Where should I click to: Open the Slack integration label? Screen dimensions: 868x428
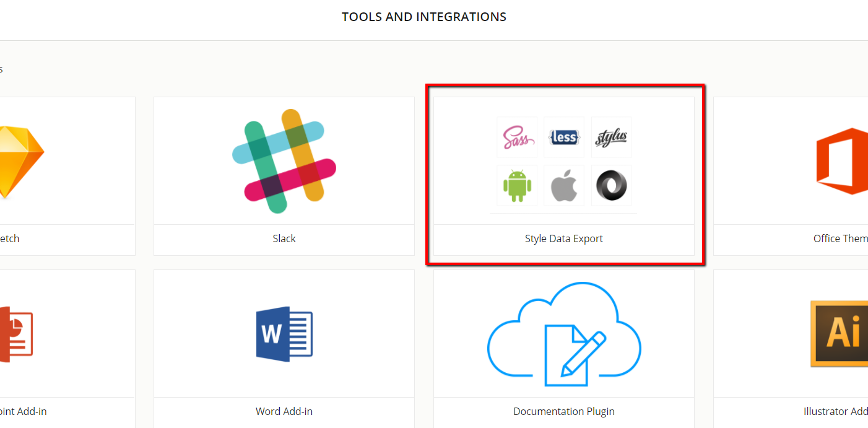284,238
